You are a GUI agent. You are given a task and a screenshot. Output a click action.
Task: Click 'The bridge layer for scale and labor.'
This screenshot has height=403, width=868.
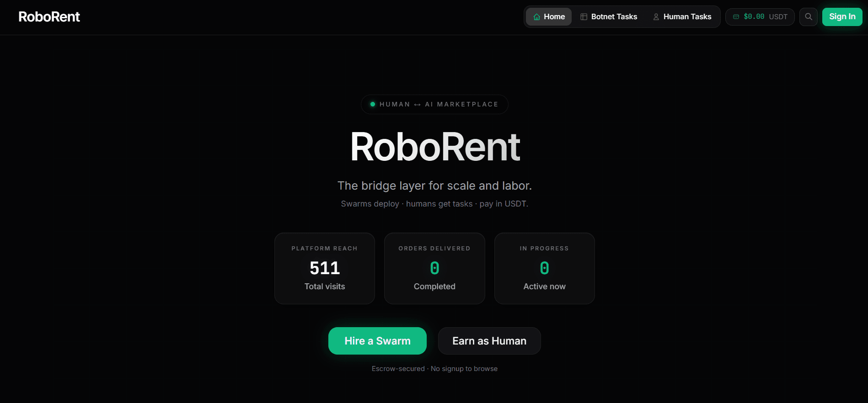434,186
